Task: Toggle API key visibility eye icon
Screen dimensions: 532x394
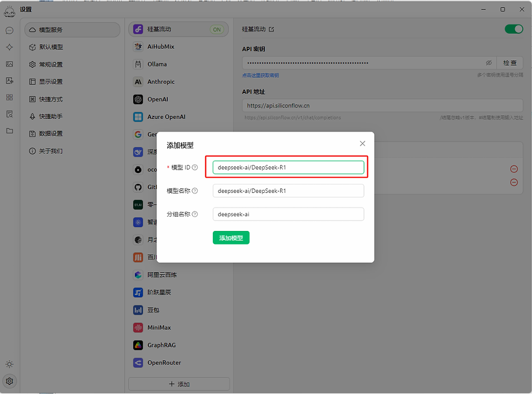Action: click(x=489, y=63)
